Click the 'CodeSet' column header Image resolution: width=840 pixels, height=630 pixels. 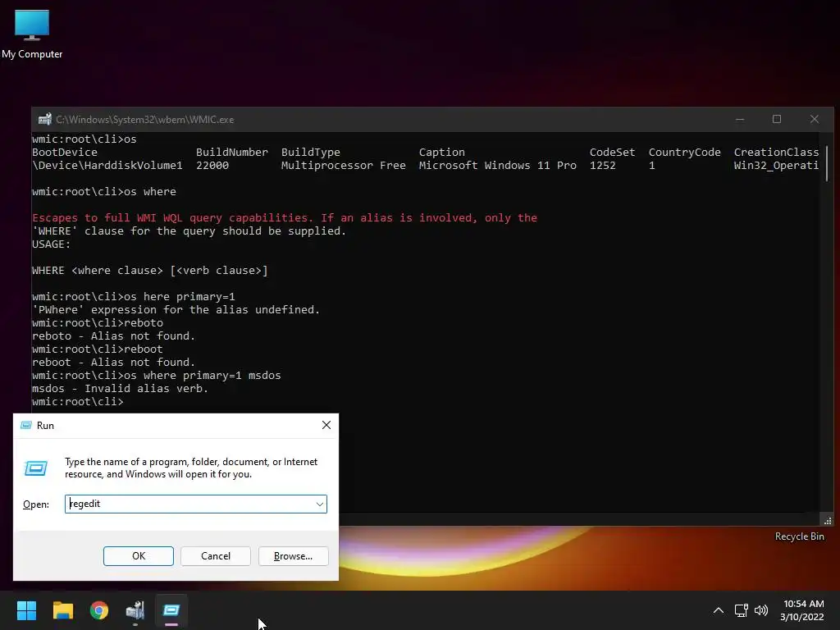coord(612,152)
